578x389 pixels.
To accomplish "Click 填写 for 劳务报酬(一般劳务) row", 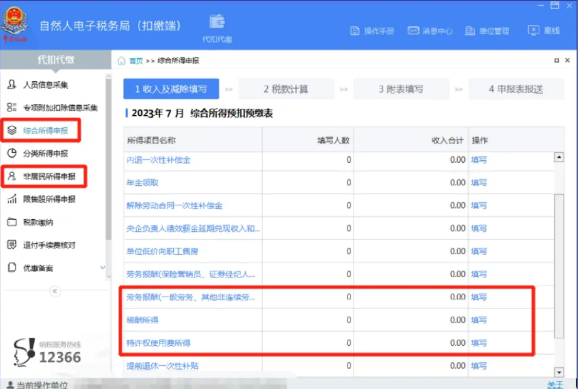I will coord(479,297).
